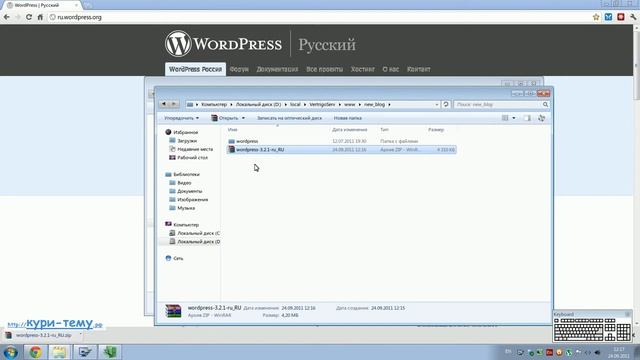This screenshot has width=640, height=360.
Task: Sort by the Размер column header
Action: click(436, 129)
